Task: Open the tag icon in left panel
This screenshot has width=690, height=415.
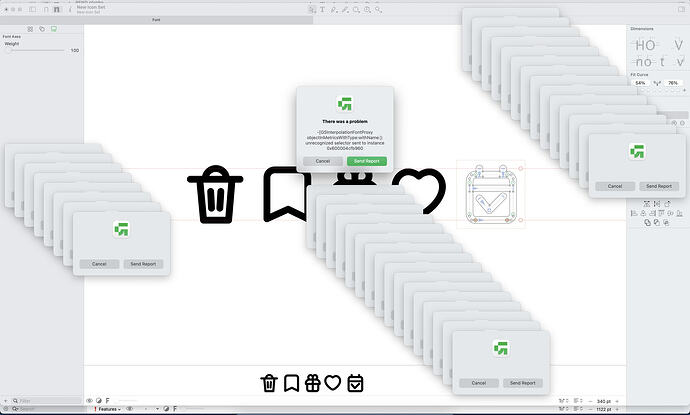Action: pos(42,29)
